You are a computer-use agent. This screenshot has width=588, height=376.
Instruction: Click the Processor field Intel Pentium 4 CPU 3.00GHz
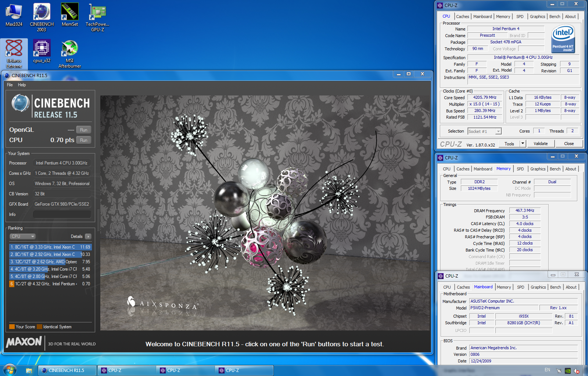click(62, 163)
